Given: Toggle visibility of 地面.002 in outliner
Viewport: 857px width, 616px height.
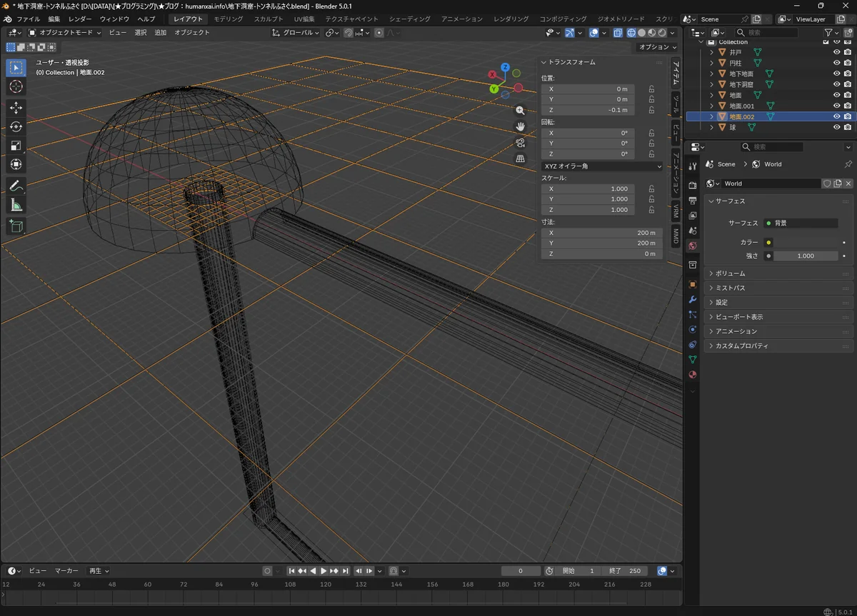Looking at the screenshot, I should click(836, 116).
